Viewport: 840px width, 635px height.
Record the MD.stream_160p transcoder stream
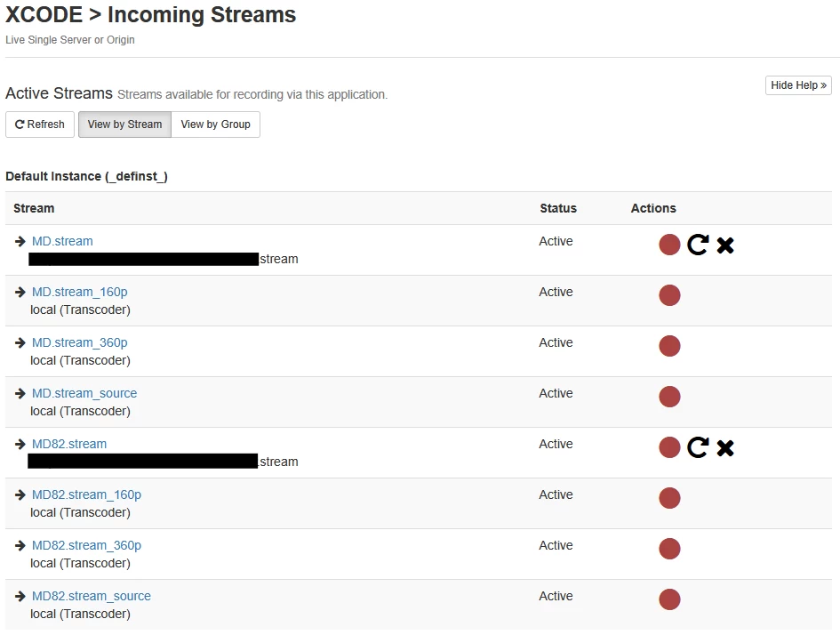pos(669,295)
